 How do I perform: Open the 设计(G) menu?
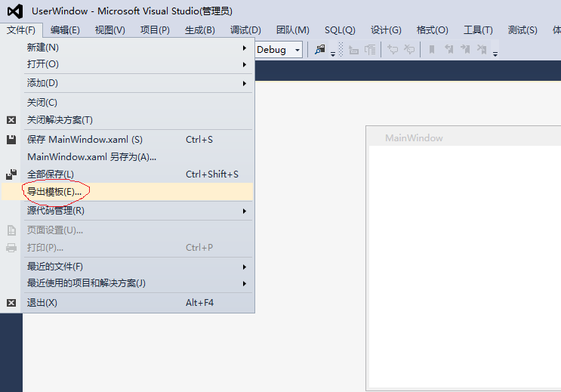click(x=386, y=30)
